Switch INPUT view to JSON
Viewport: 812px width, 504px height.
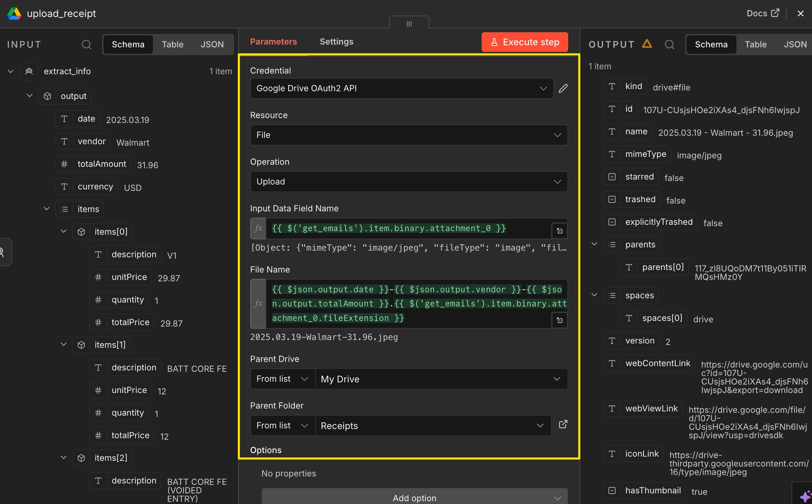pos(212,44)
